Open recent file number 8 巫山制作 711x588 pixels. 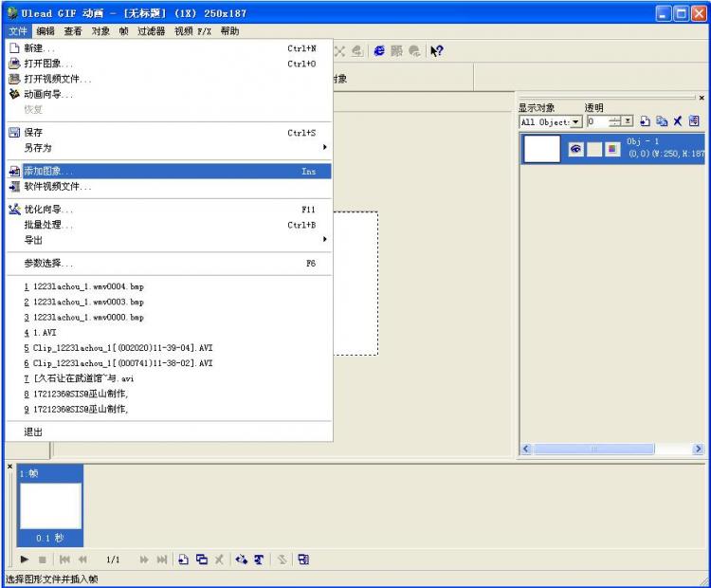[x=169, y=394]
